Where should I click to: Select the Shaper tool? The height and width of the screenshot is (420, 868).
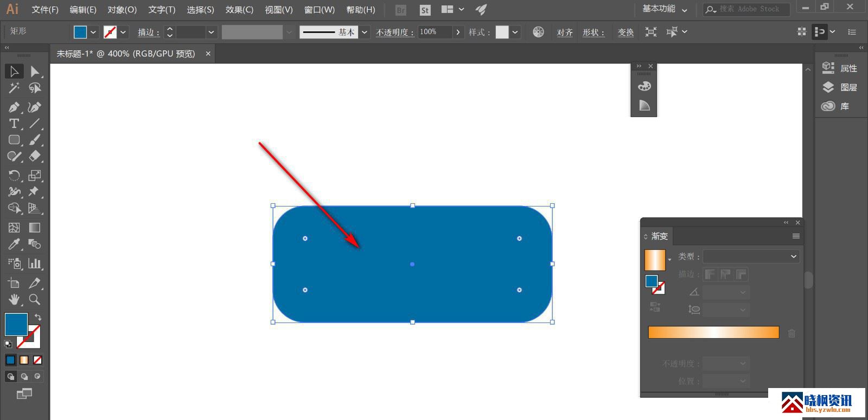click(14, 157)
